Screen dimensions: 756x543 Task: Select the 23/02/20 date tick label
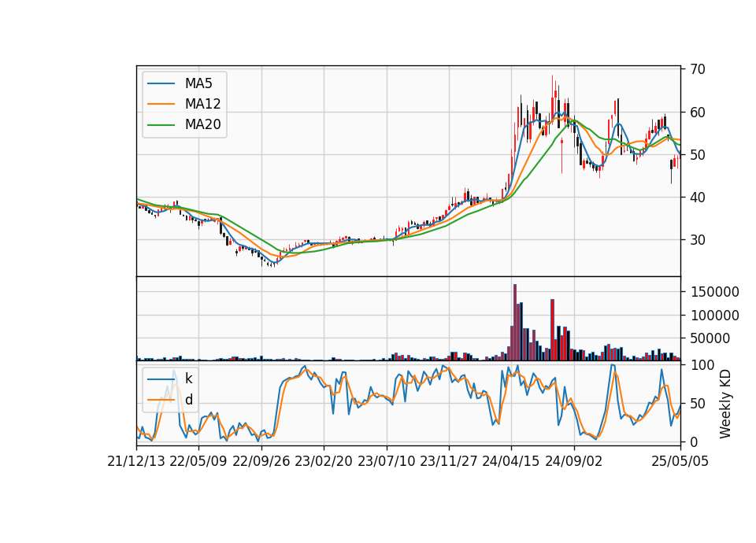click(x=324, y=461)
